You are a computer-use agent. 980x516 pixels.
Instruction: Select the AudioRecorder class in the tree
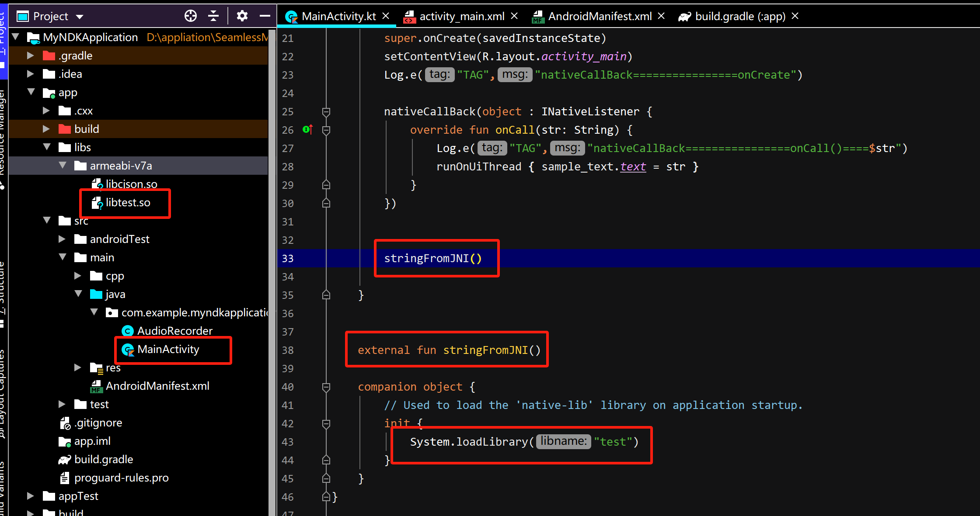point(174,331)
